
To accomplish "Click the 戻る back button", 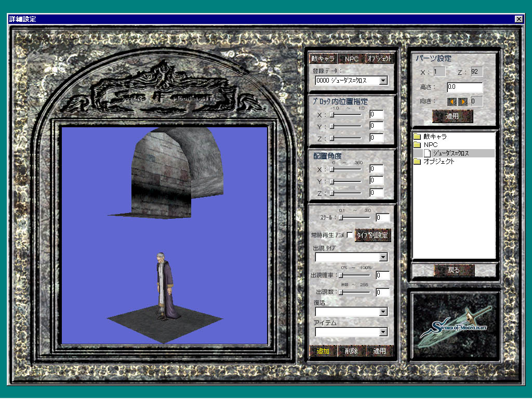I will point(454,270).
